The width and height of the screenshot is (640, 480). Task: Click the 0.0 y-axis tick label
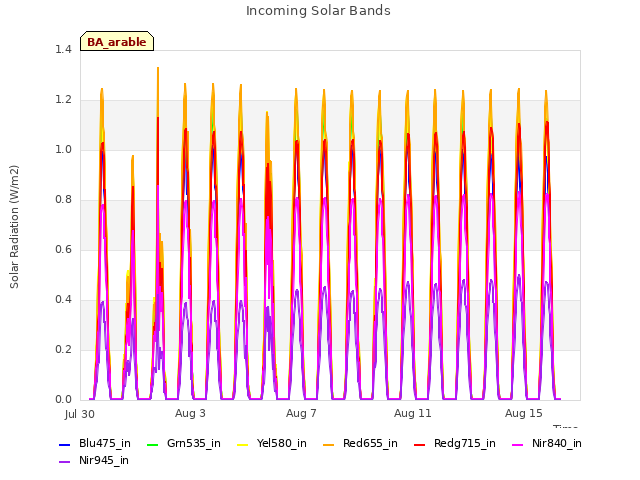pos(63,400)
